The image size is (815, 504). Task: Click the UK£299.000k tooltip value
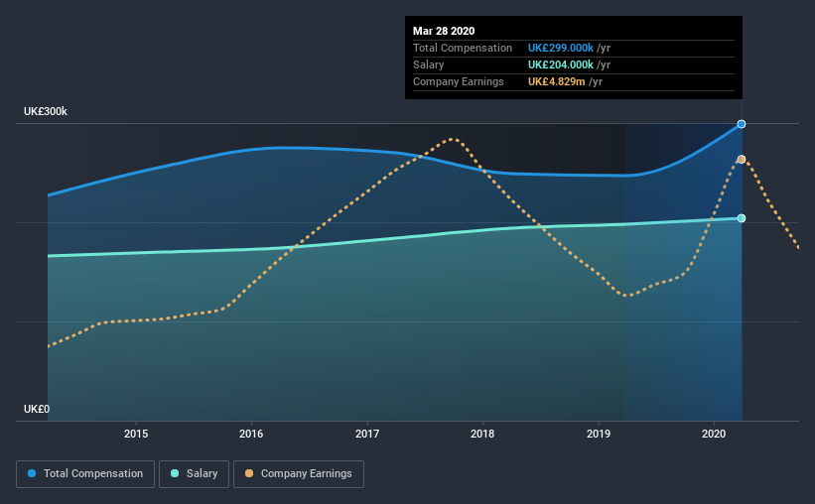click(x=560, y=49)
